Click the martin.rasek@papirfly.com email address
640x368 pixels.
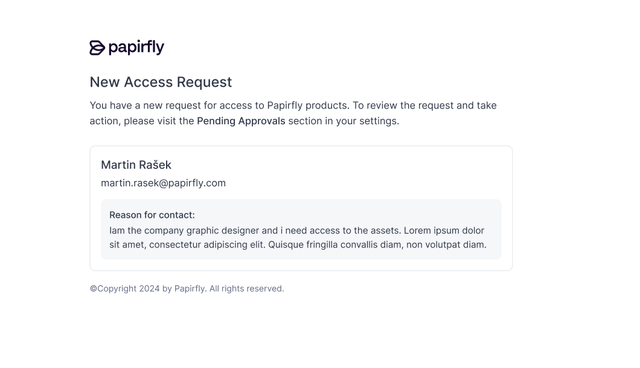click(x=163, y=183)
